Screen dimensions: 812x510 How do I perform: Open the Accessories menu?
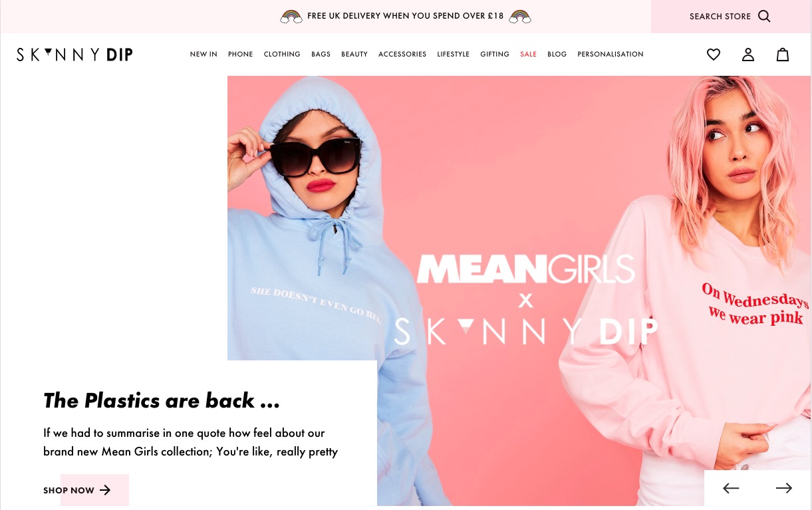402,55
